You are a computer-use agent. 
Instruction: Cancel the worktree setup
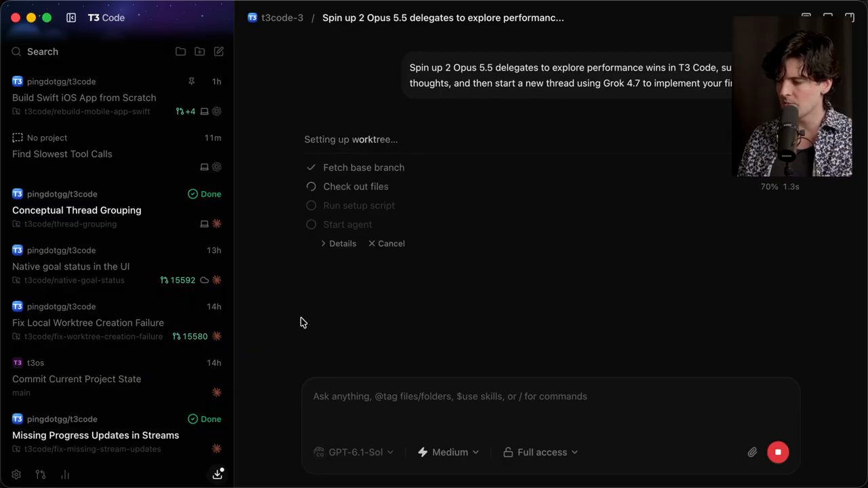click(387, 243)
